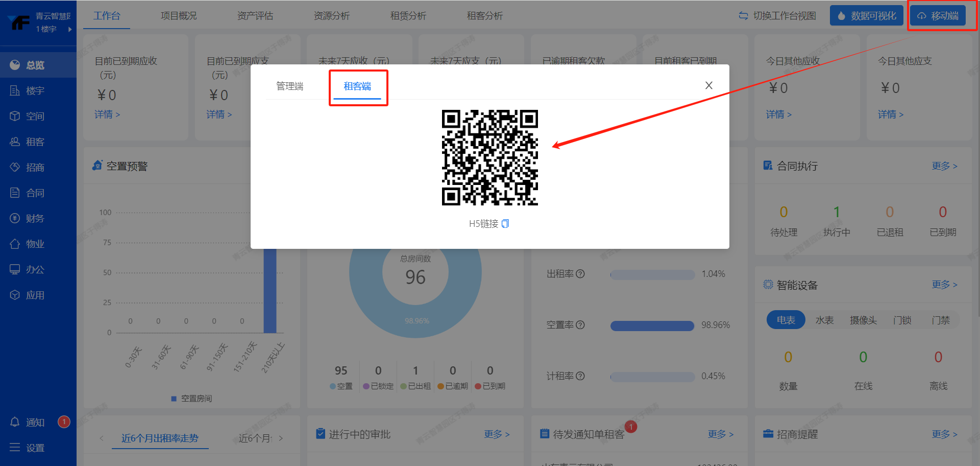Switch to the 管理端 tab
Image resolution: width=980 pixels, height=466 pixels.
(x=289, y=86)
